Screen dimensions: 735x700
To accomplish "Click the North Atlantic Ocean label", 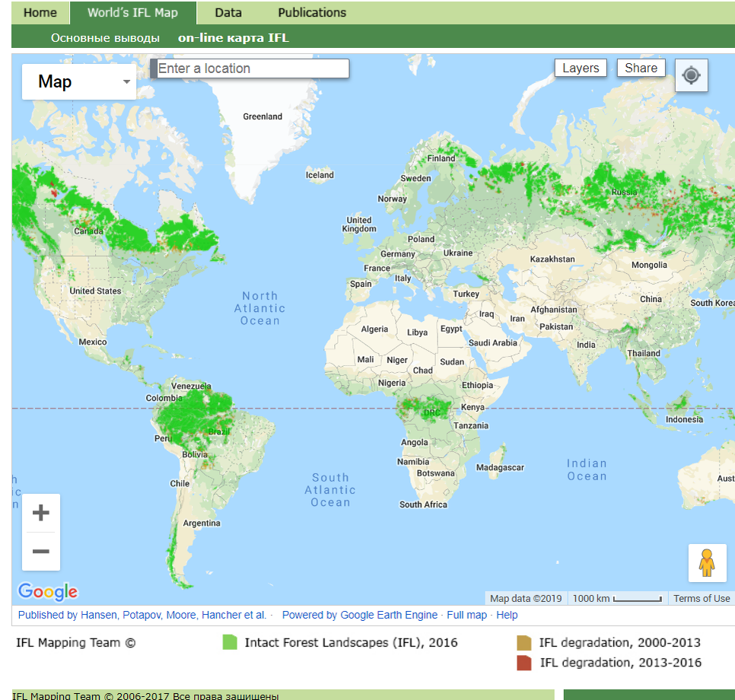I will [x=260, y=308].
